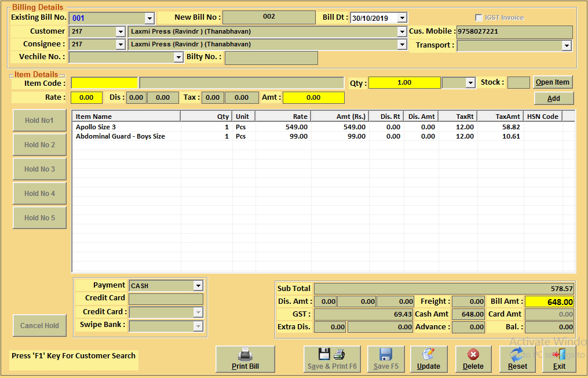Enable the IGST Invoice checkbox
The image size is (588, 378).
pos(479,18)
